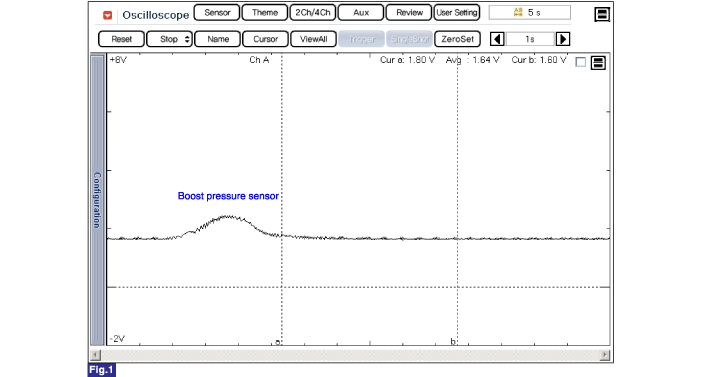Expand the Configuration side panel
This screenshot has width=701, height=377.
(97, 199)
